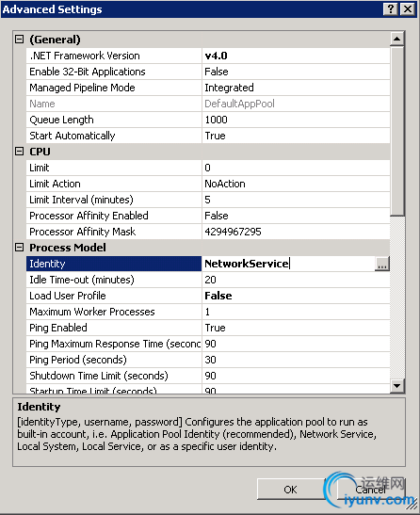This screenshot has width=420, height=515.
Task: Click the CPU category heading
Action: click(40, 152)
